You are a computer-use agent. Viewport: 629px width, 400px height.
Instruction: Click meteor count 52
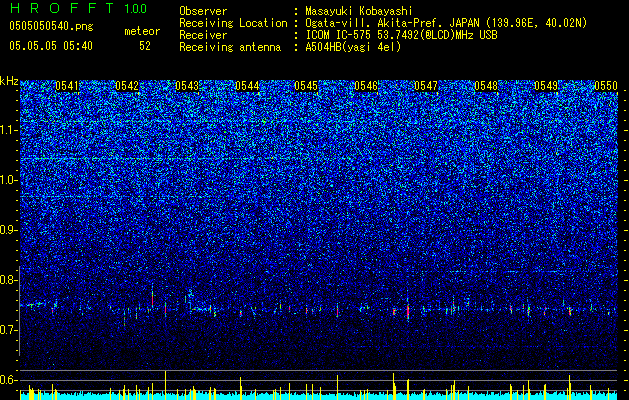pos(145,46)
